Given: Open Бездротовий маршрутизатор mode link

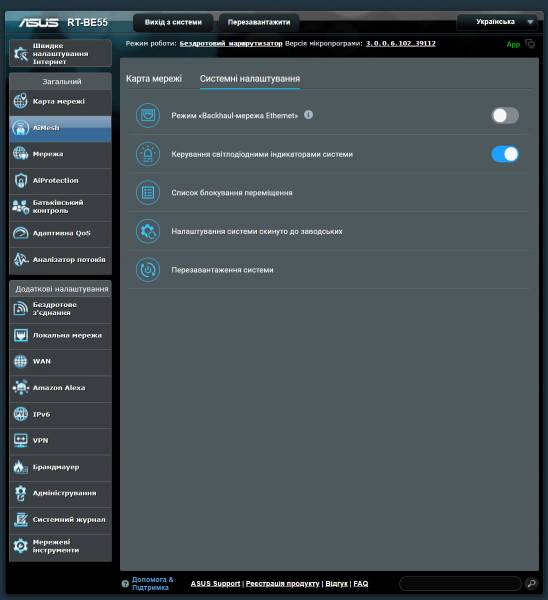Looking at the screenshot, I should (231, 44).
